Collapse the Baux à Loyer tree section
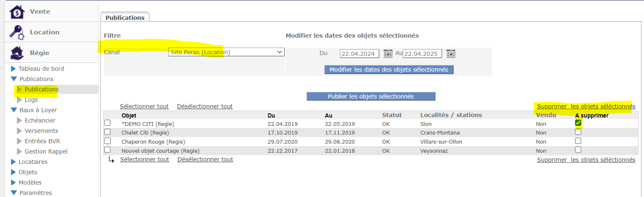The image size is (644, 197). (x=14, y=110)
